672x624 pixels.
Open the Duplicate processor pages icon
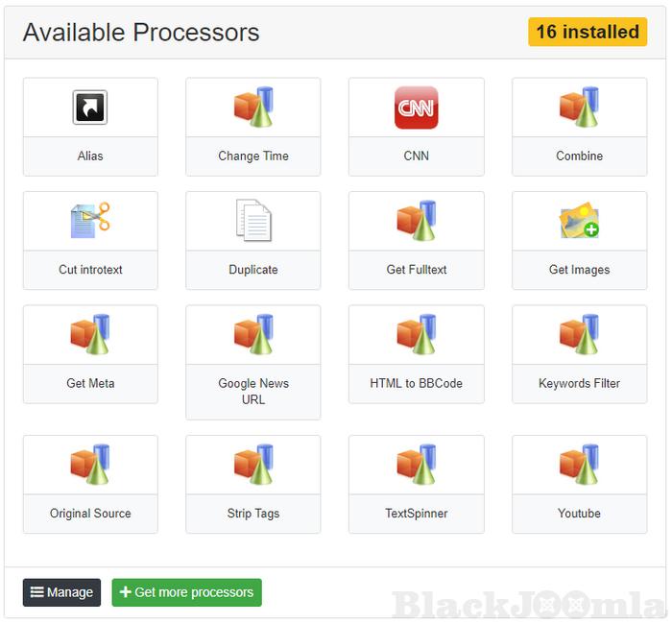click(253, 221)
